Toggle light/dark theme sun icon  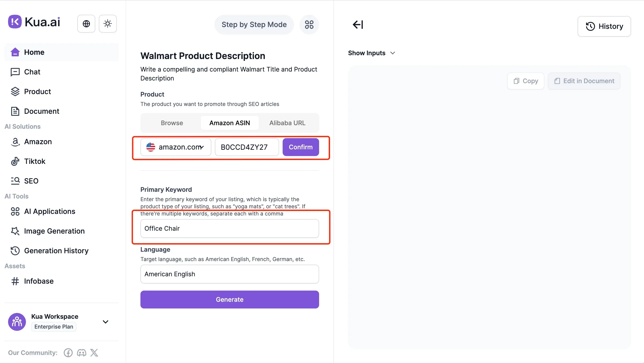[x=108, y=24]
